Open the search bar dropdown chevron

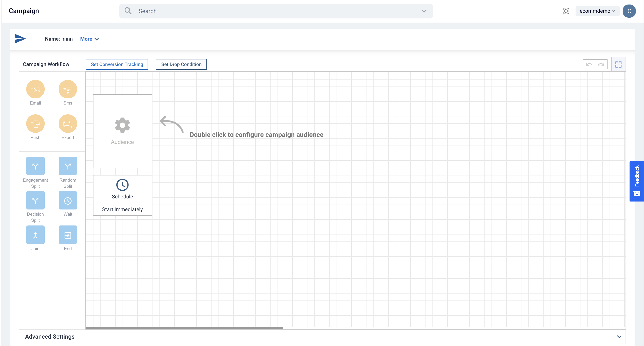424,11
